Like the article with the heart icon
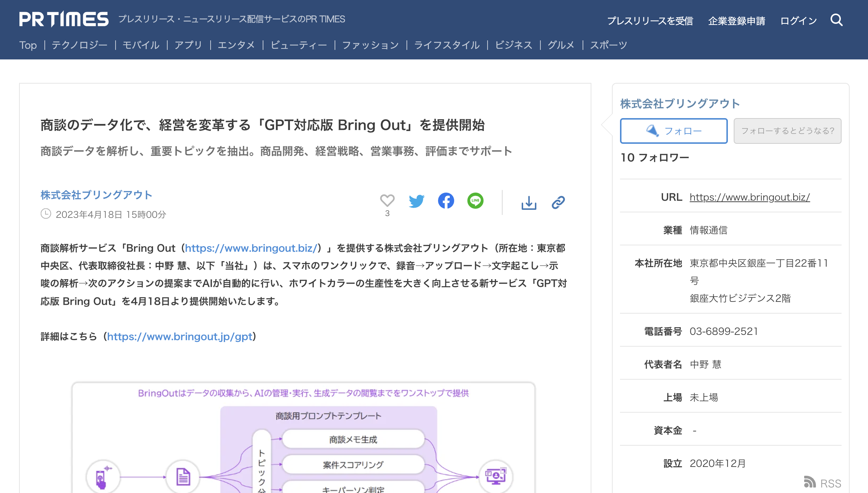This screenshot has height=493, width=868. click(x=387, y=201)
